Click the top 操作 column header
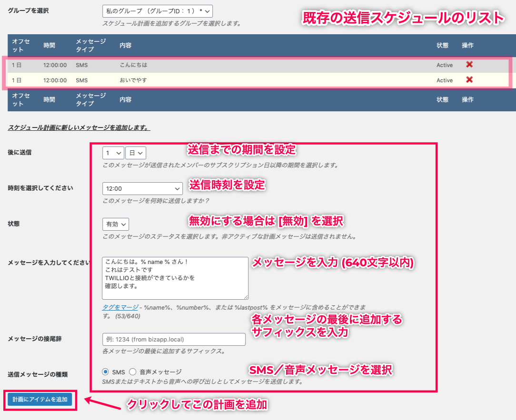 pos(467,45)
